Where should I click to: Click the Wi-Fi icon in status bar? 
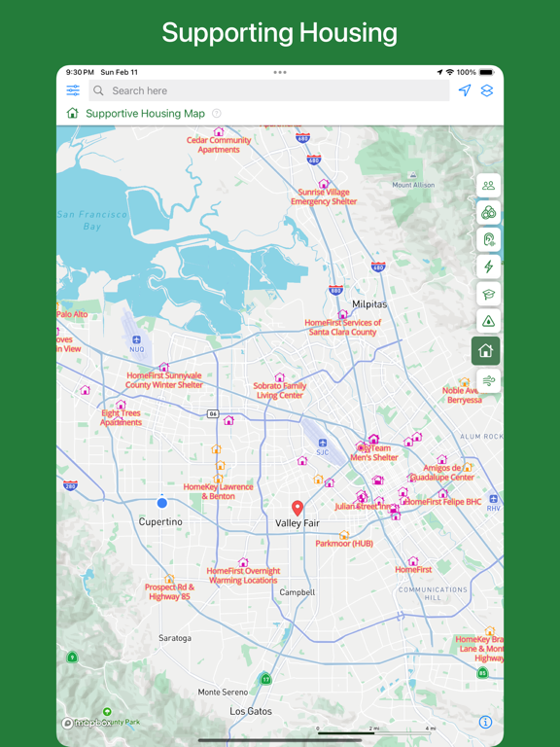[x=450, y=72]
